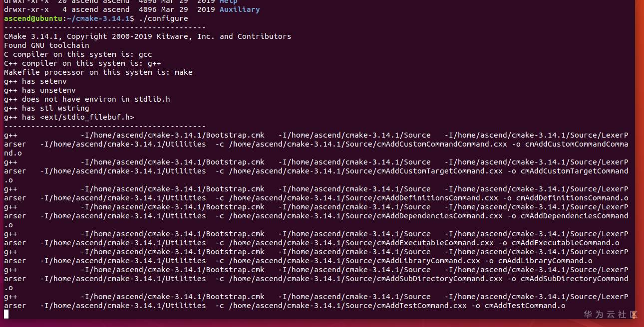Click the "g++ has unsetenv" line
Image resolution: width=644 pixels, height=327 pixels.
[39, 90]
